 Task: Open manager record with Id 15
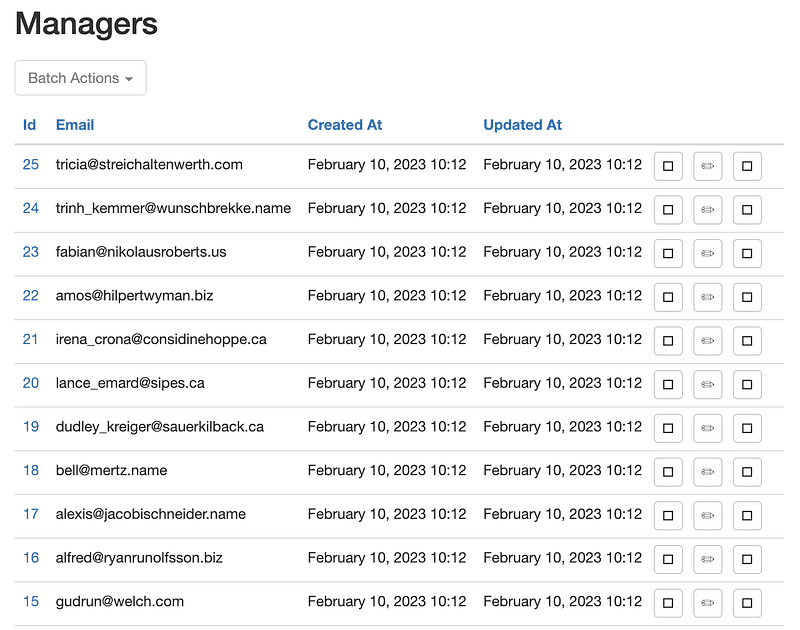pyautogui.click(x=30, y=602)
